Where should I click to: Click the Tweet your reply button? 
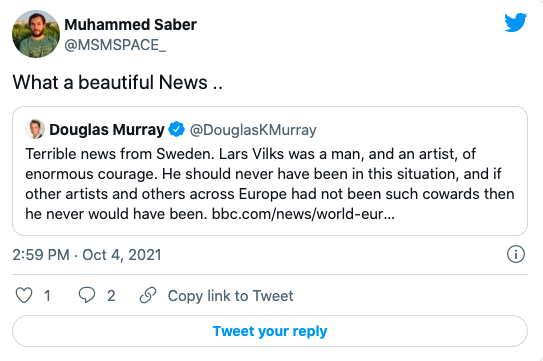coord(270,331)
